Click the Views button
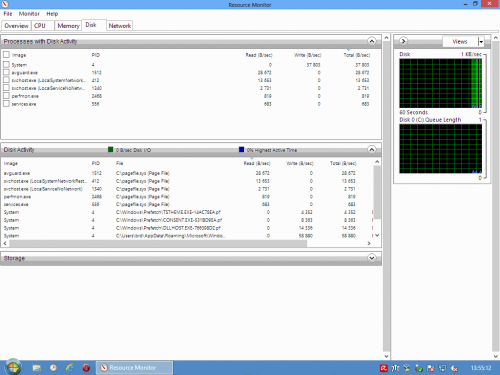This screenshot has width=500, height=375. (x=460, y=42)
